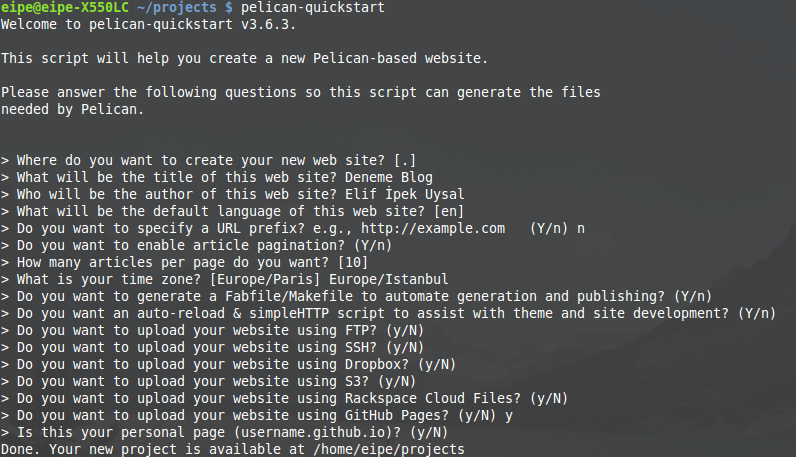Click the Dropbox upload question line
The height and width of the screenshot is (457, 796).
click(228, 365)
